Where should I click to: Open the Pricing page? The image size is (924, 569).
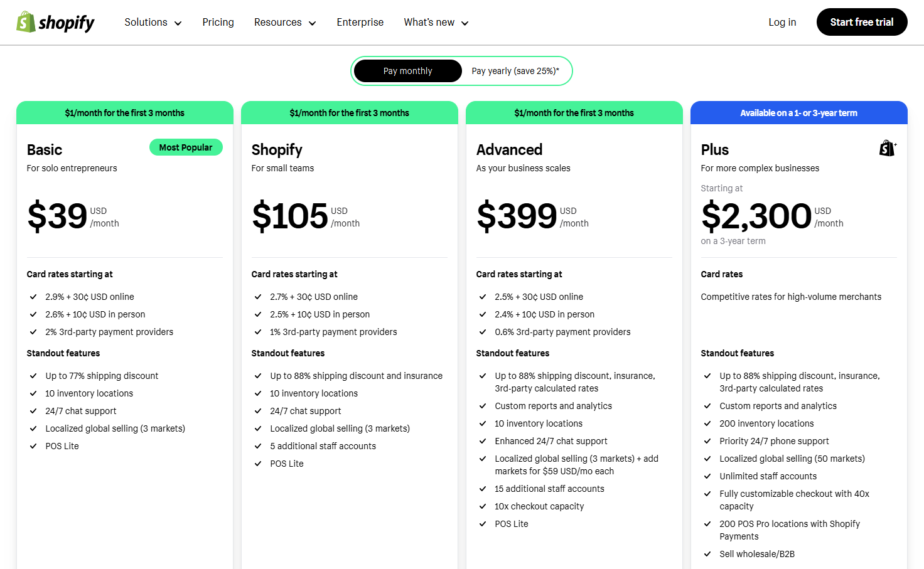[x=218, y=23]
